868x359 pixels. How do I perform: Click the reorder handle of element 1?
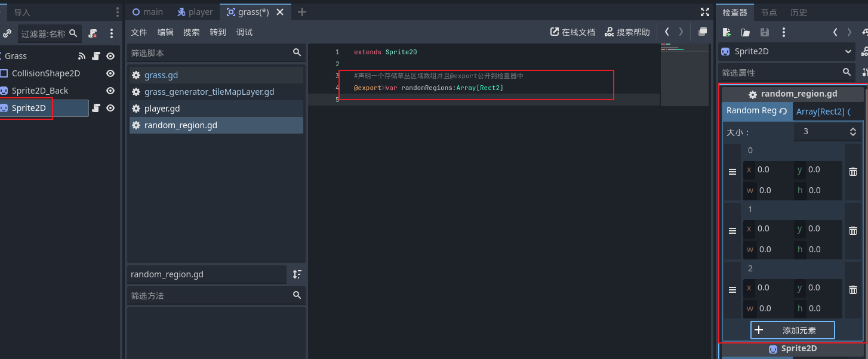732,231
